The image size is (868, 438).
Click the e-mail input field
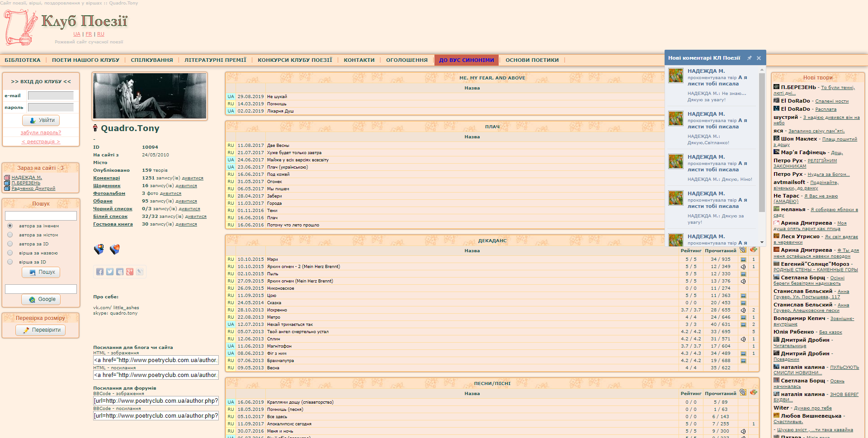51,95
